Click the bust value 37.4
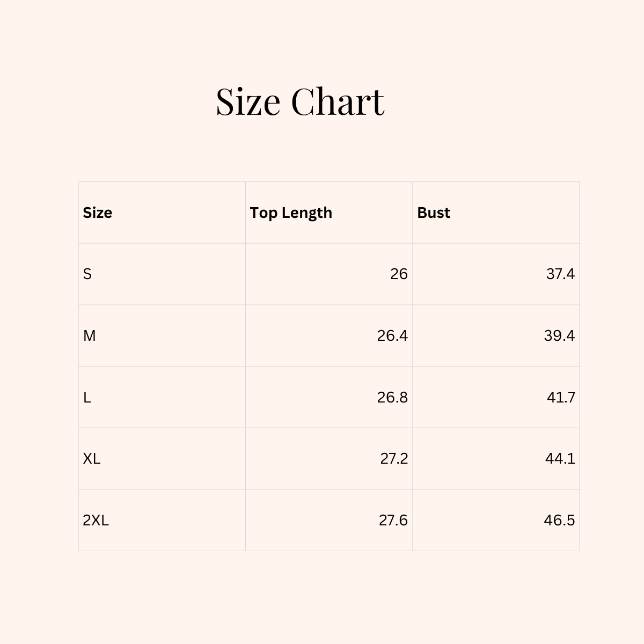Image resolution: width=644 pixels, height=644 pixels. coord(560,274)
